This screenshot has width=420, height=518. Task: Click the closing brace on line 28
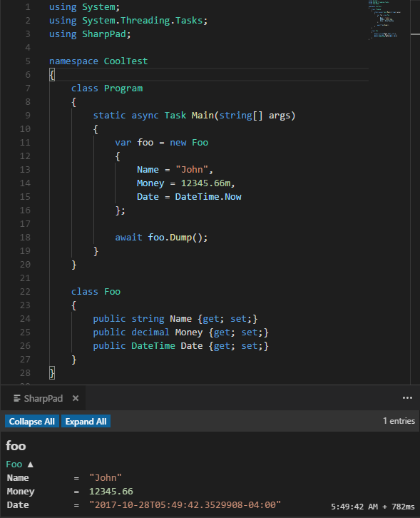52,373
